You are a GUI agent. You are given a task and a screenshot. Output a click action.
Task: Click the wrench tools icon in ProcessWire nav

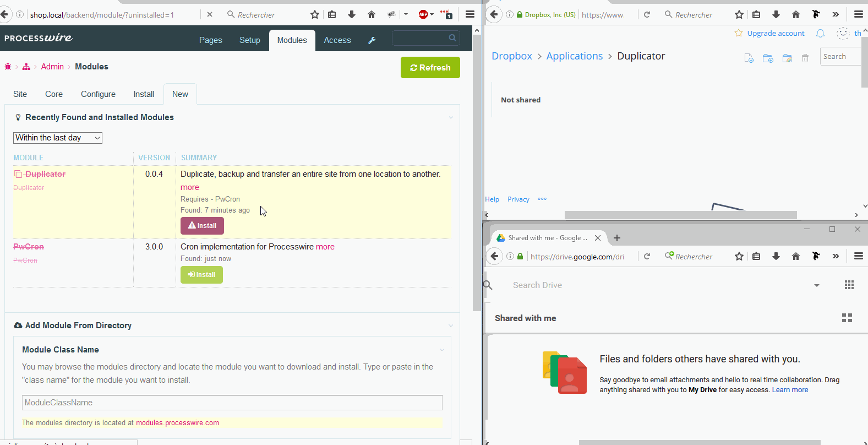click(372, 40)
